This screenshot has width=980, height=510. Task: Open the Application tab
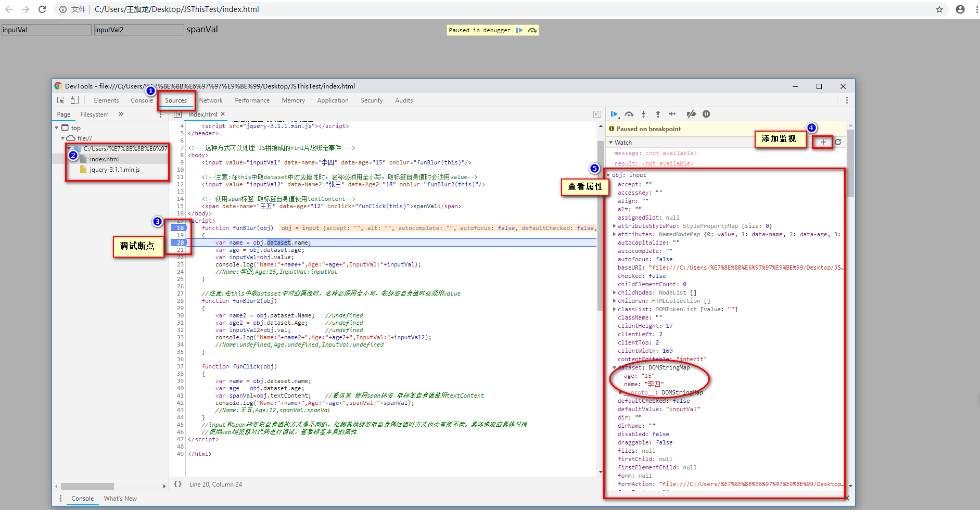(x=333, y=100)
